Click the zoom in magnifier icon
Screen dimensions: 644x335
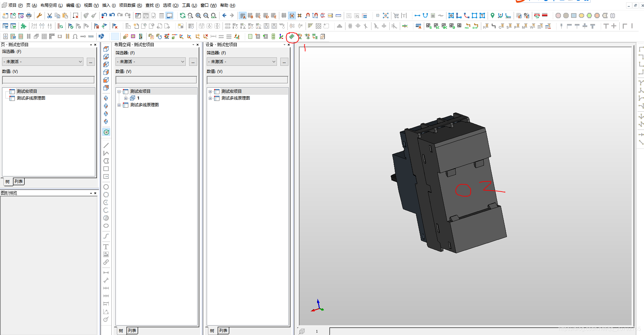tap(198, 16)
